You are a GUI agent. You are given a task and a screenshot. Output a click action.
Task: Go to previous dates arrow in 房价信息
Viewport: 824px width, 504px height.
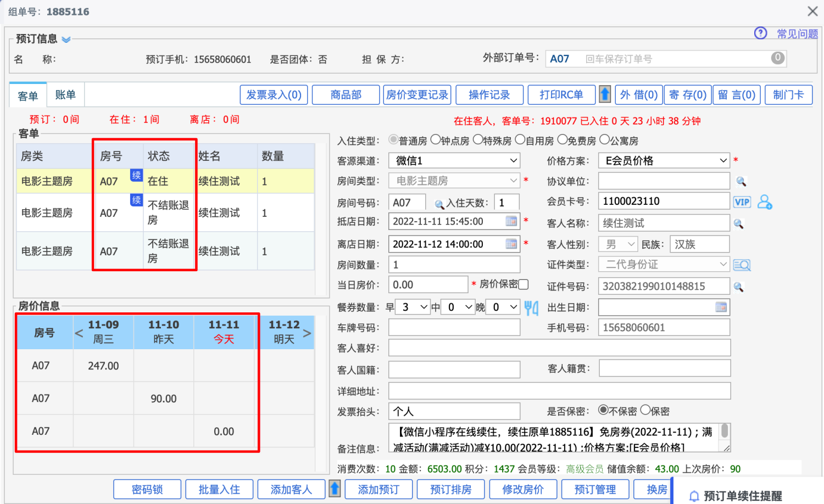(x=79, y=333)
